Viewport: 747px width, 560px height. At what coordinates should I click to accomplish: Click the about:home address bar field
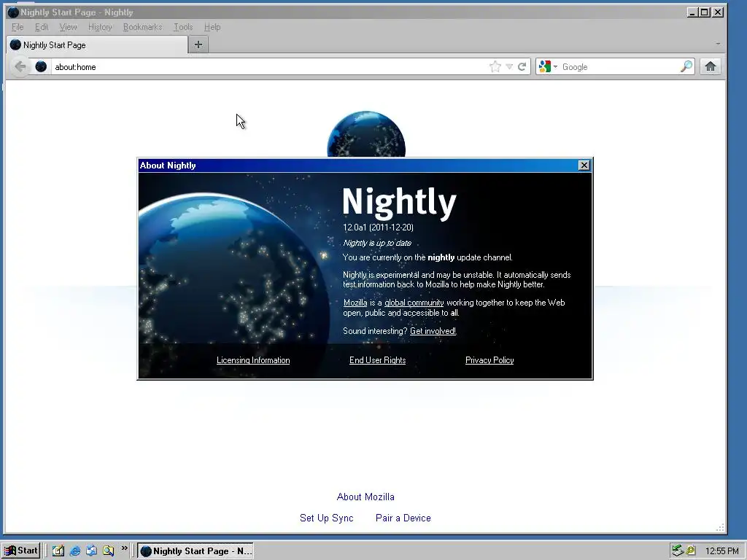[269, 66]
